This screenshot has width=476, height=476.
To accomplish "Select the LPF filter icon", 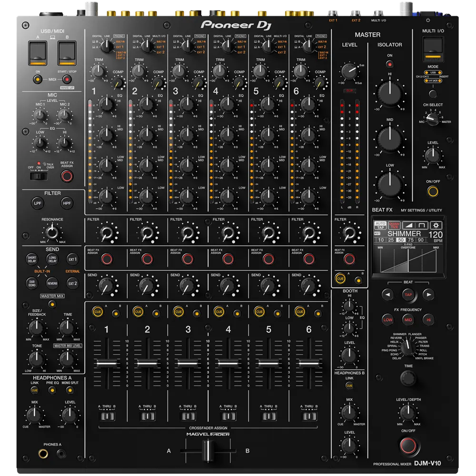I will 38,203.
